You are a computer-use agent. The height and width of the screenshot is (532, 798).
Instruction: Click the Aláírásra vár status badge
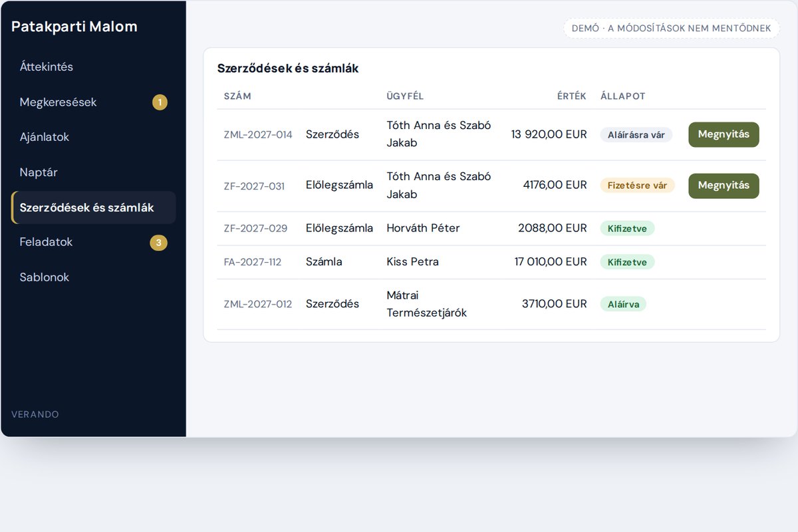(x=636, y=135)
